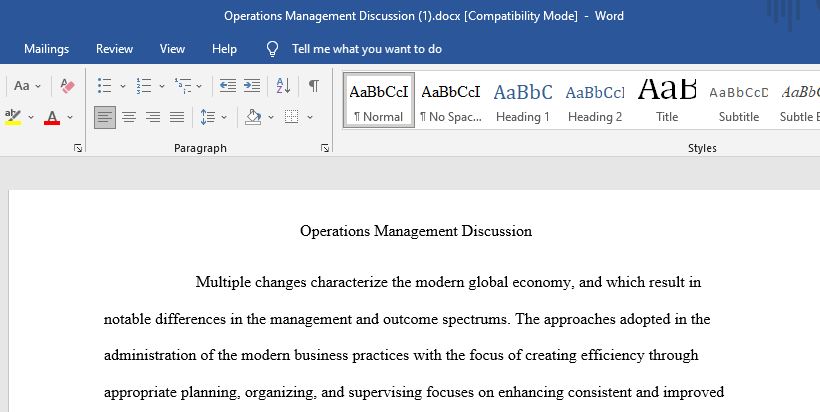Toggle center alignment

[129, 117]
